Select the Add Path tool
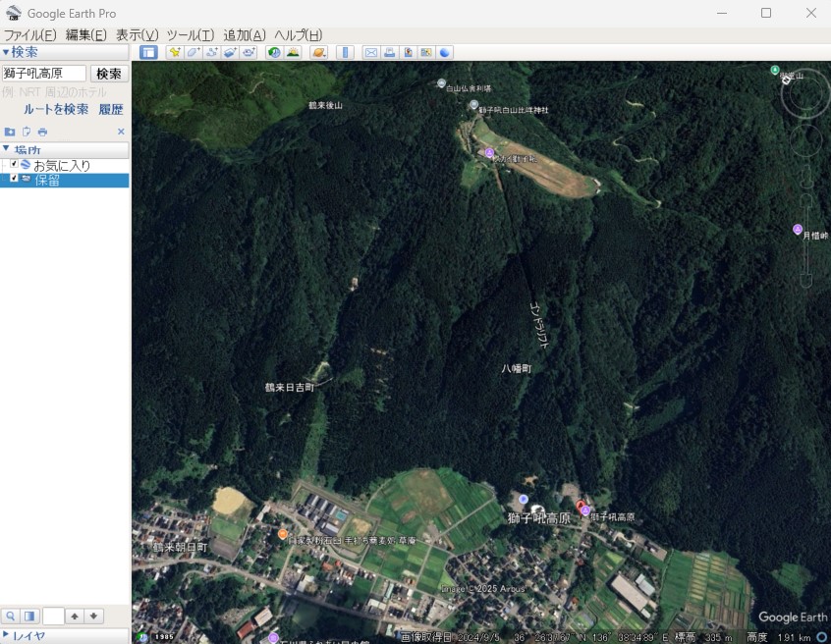The height and width of the screenshot is (644, 831). pos(212,52)
